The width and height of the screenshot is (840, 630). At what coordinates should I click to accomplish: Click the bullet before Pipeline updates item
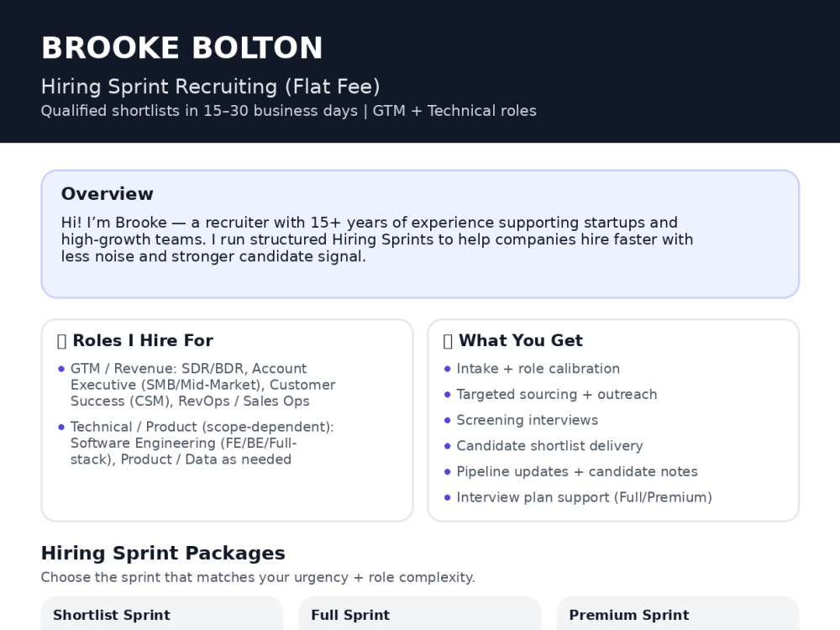point(448,471)
